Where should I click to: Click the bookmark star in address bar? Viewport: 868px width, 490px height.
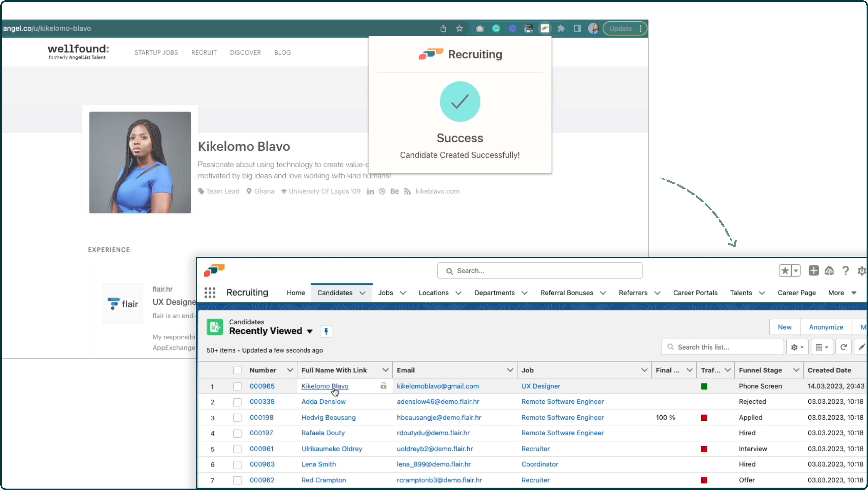click(459, 29)
